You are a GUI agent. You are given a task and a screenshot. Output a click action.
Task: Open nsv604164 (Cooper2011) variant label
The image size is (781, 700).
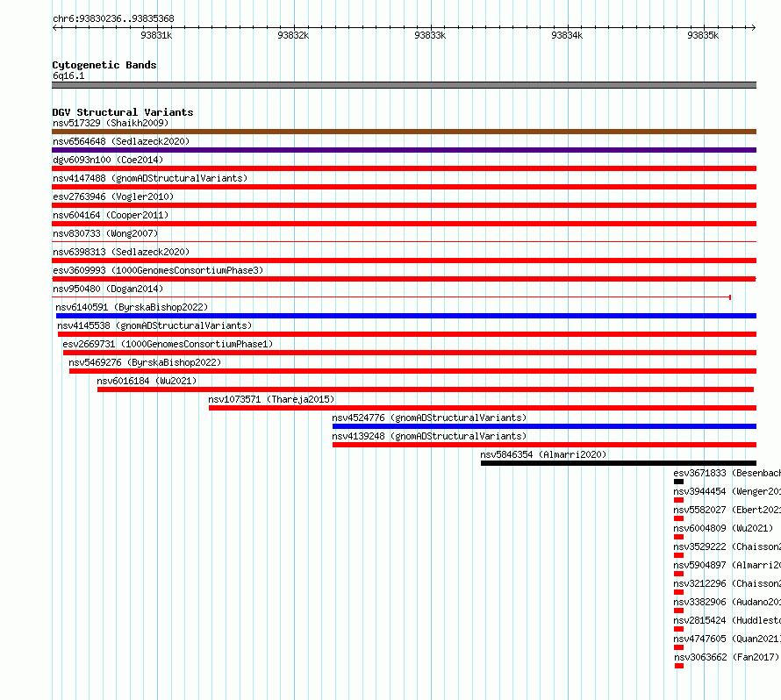tap(111, 215)
